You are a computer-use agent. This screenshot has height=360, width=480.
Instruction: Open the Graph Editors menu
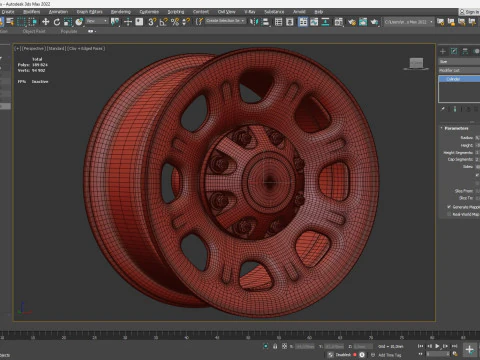pyautogui.click(x=89, y=12)
